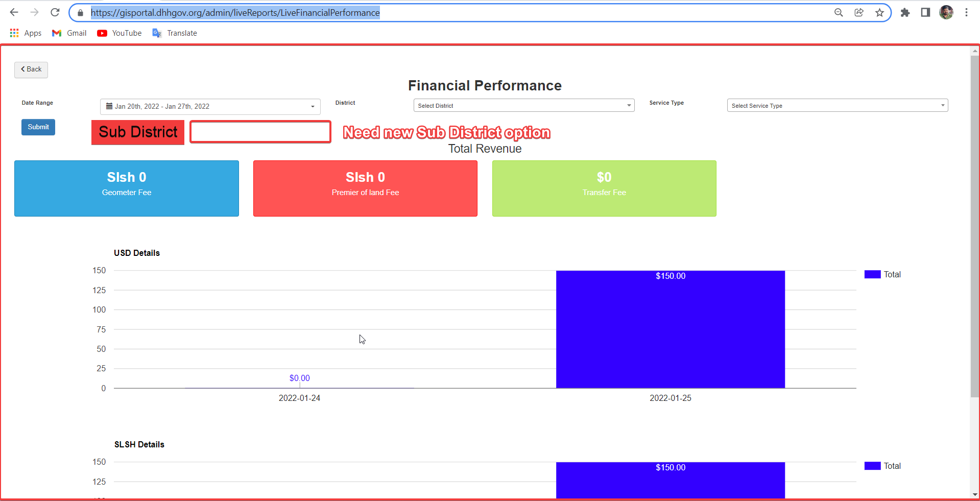Toggle Total legend swatch in USD Details
The image size is (980, 501).
pos(872,275)
